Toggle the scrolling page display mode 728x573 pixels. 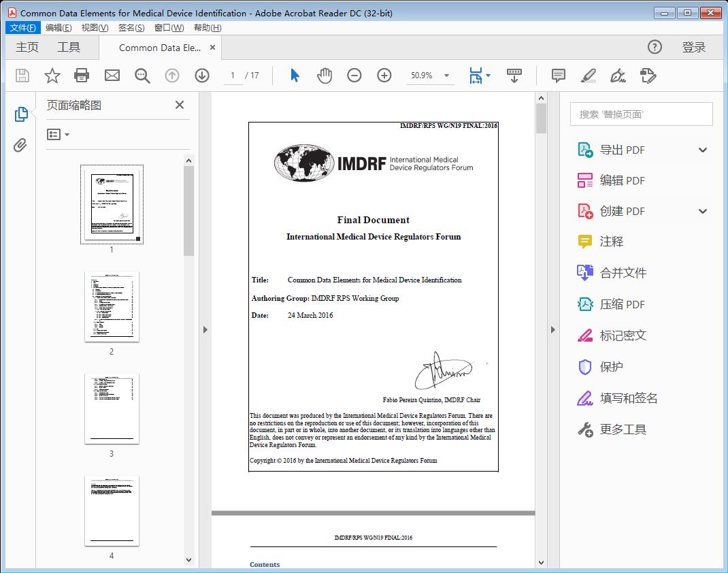pyautogui.click(x=514, y=76)
